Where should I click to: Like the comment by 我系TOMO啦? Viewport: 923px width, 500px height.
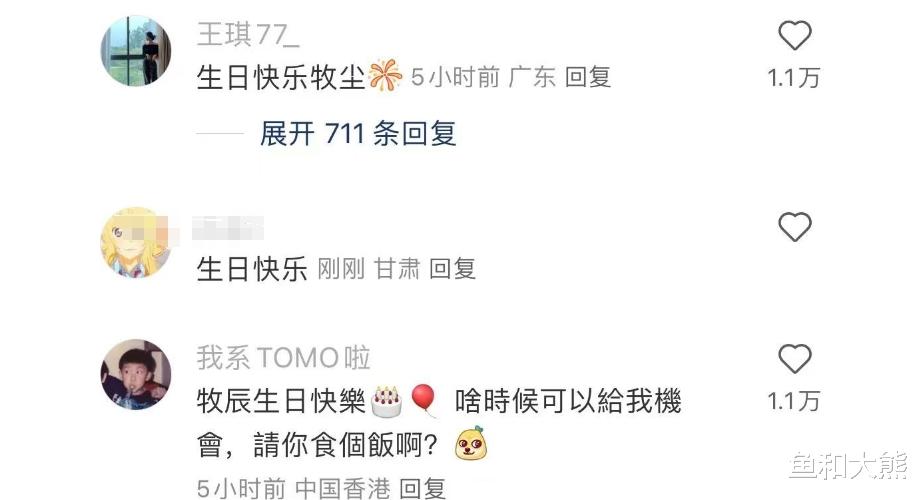click(795, 359)
